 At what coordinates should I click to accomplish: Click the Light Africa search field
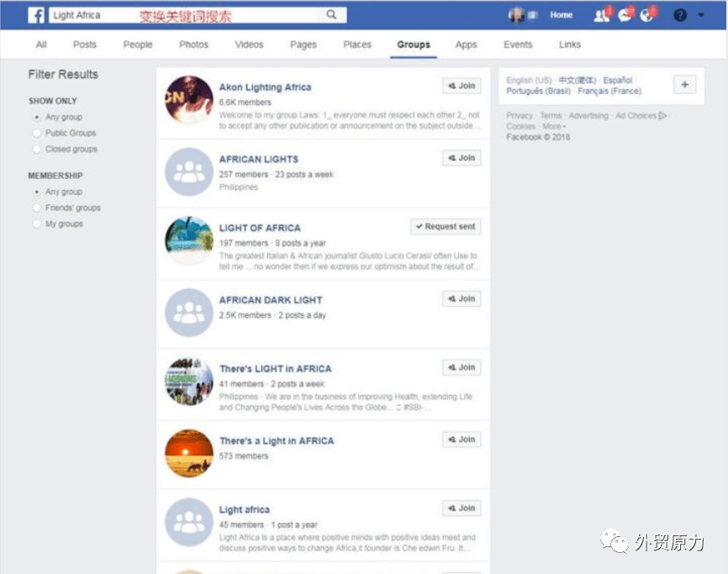click(185, 15)
